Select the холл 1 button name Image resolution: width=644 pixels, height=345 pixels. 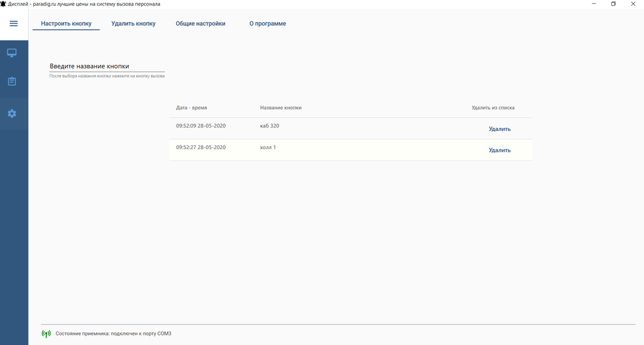[x=268, y=147]
